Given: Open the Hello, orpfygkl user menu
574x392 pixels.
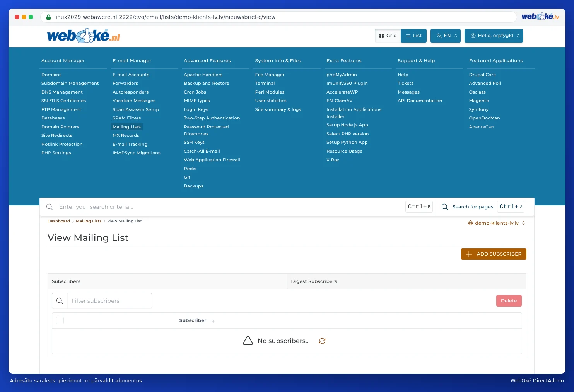Looking at the screenshot, I should tap(494, 36).
